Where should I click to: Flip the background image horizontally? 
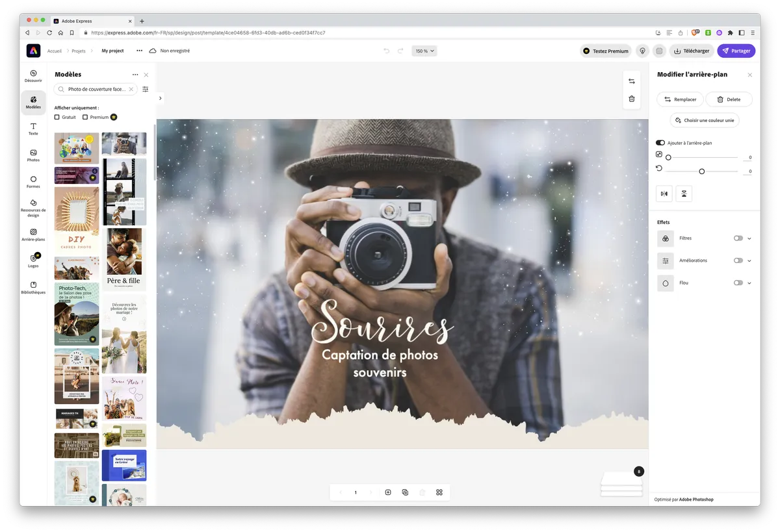664,193
